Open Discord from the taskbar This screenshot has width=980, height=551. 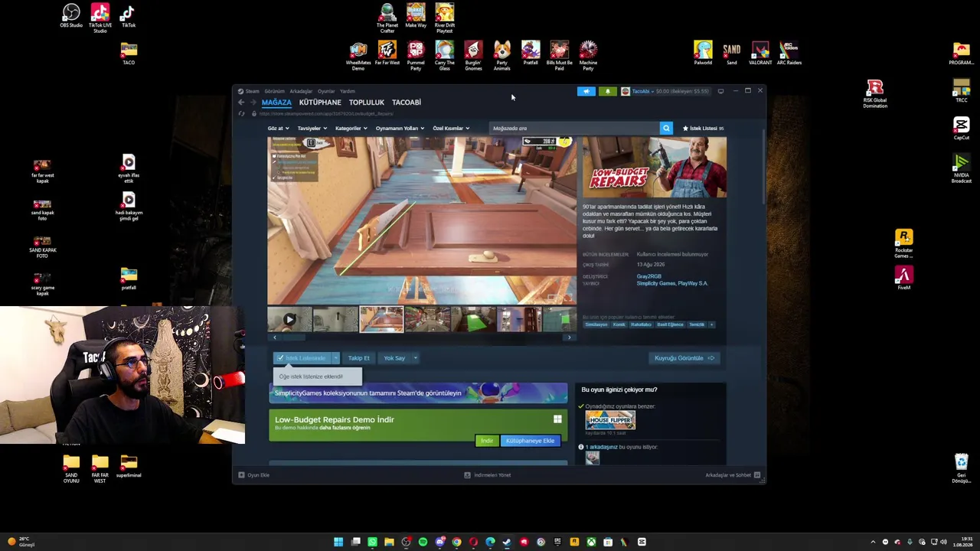point(439,542)
